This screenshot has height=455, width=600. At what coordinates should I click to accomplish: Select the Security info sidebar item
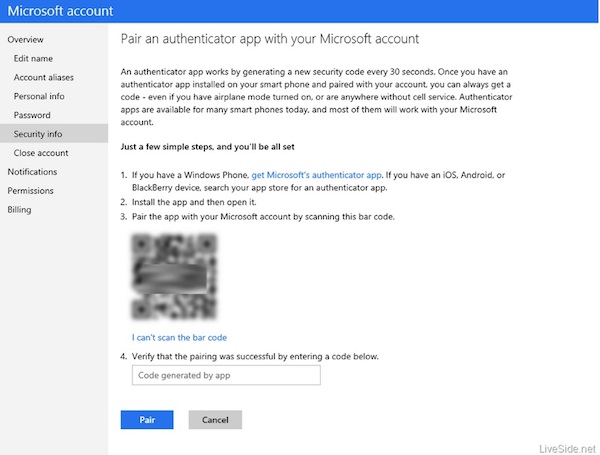pyautogui.click(x=54, y=134)
